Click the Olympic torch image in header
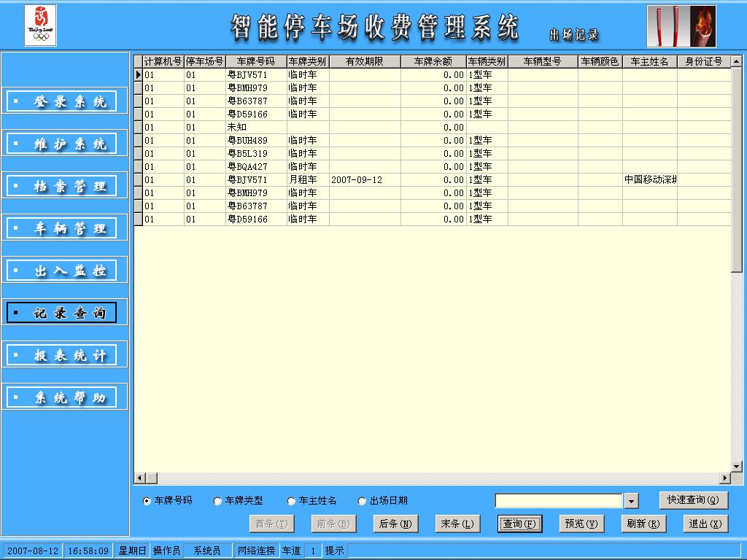The width and height of the screenshot is (747, 560). (681, 26)
